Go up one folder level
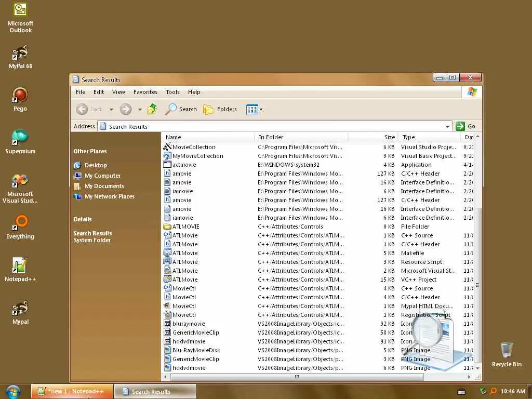Image resolution: width=532 pixels, height=399 pixels. (x=152, y=109)
